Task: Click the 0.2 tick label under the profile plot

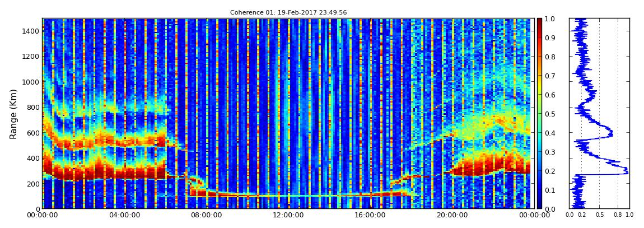Action: [582, 215]
